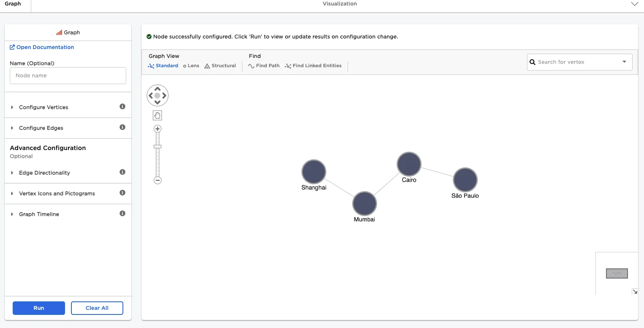This screenshot has height=328, width=644.
Task: Open the Search for vertex dropdown
Action: point(624,62)
